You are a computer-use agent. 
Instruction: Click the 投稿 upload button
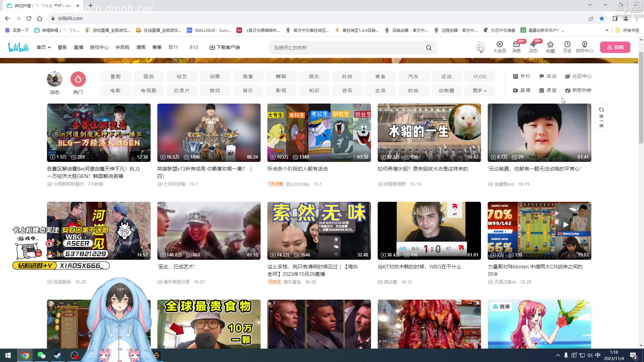615,47
